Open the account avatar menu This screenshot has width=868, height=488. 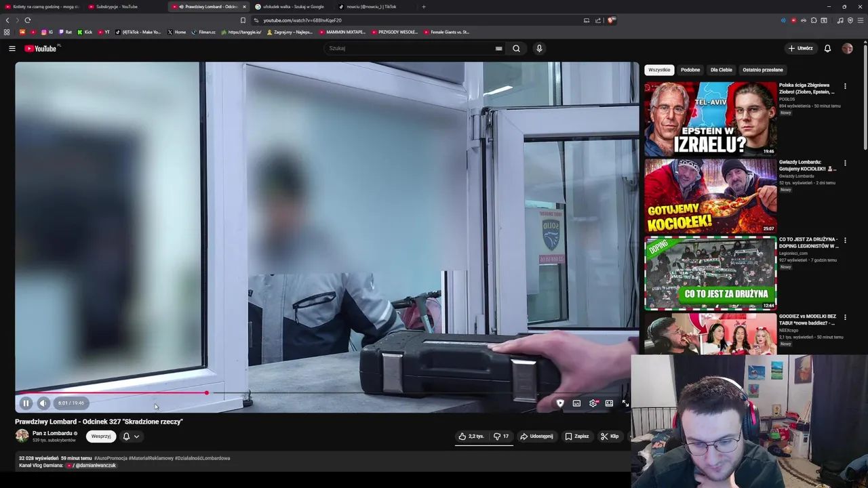(x=847, y=48)
